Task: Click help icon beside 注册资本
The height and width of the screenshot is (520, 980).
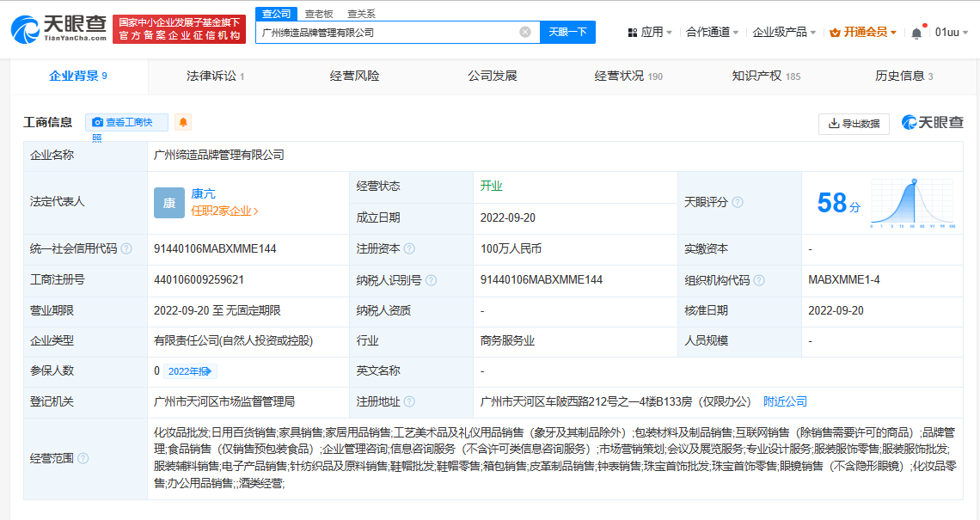Action: (409, 248)
